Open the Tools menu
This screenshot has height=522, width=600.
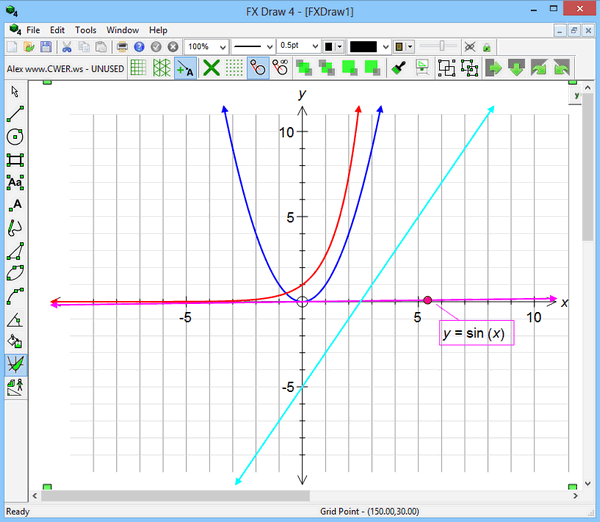click(x=86, y=31)
